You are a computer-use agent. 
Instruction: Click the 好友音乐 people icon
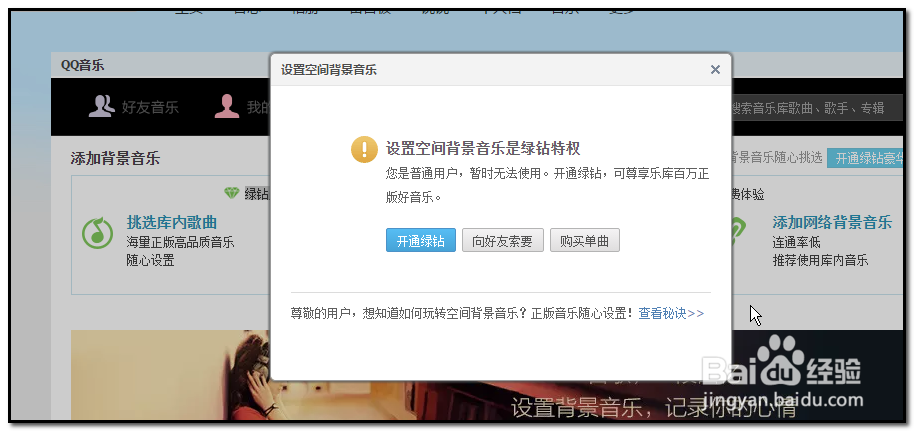pos(101,106)
